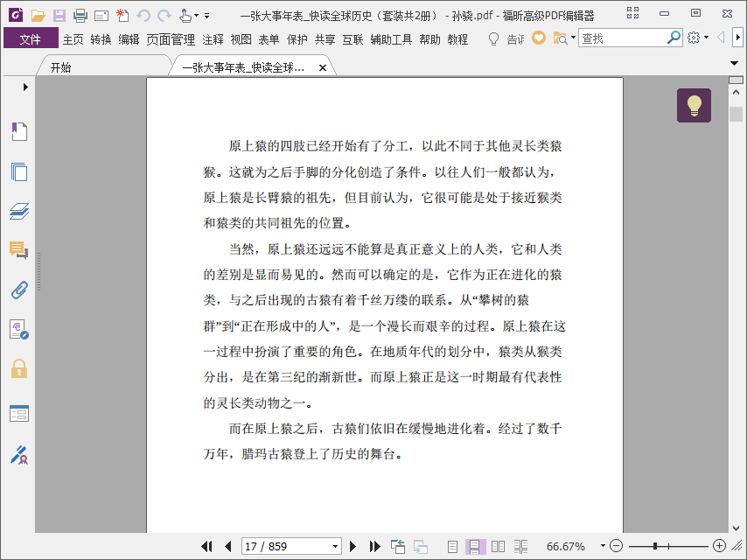Click in the 查找 search field
This screenshot has width=747, height=560.
[x=623, y=38]
